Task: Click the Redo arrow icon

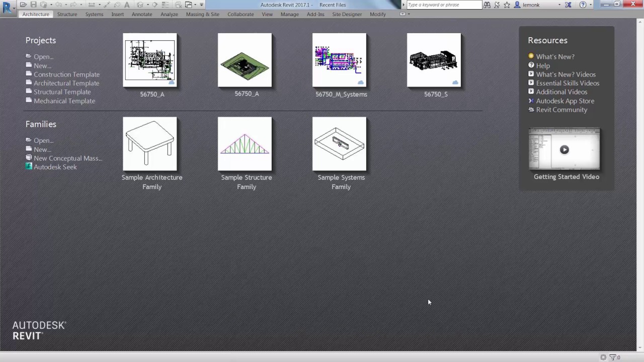Action: click(73, 5)
